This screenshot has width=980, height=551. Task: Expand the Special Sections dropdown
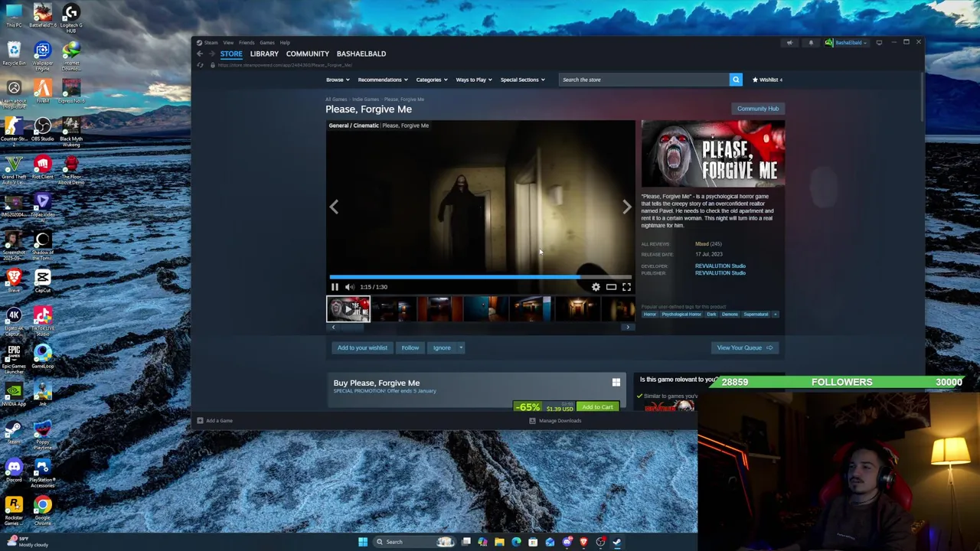point(522,80)
